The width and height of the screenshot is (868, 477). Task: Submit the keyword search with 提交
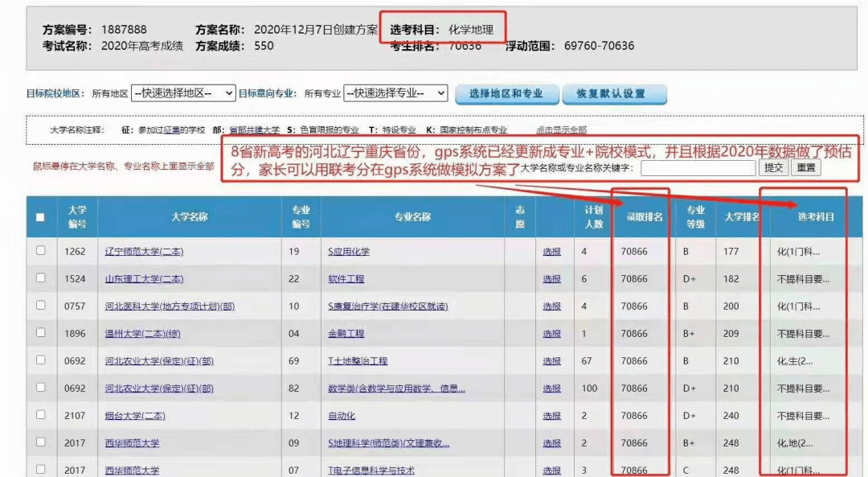773,168
